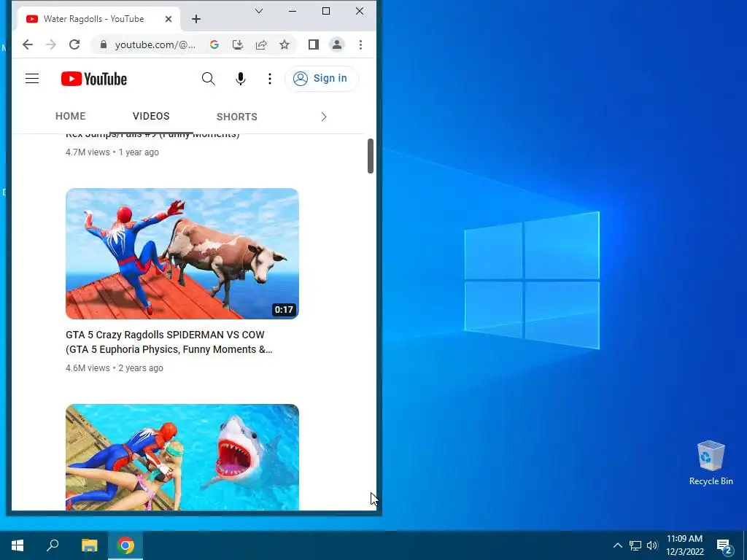Click the browser forward arrow
Viewport: 747px width, 560px height.
coord(51,44)
